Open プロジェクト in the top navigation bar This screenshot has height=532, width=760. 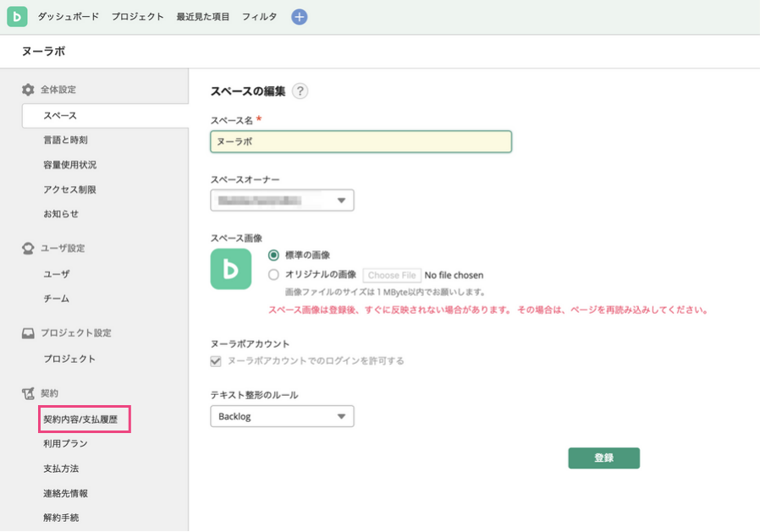pyautogui.click(x=138, y=16)
